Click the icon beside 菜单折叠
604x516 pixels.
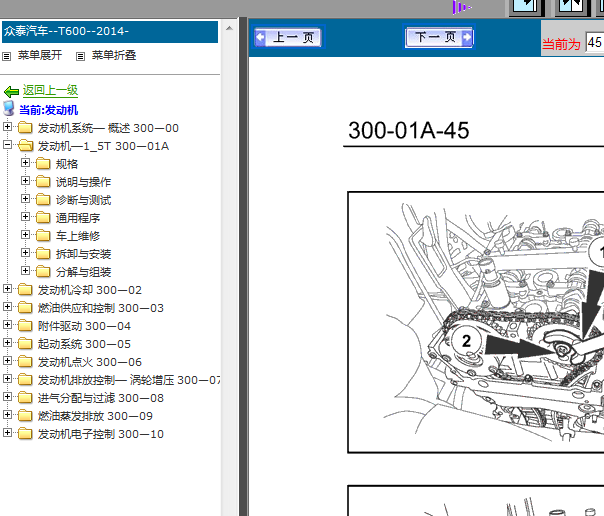click(x=80, y=57)
